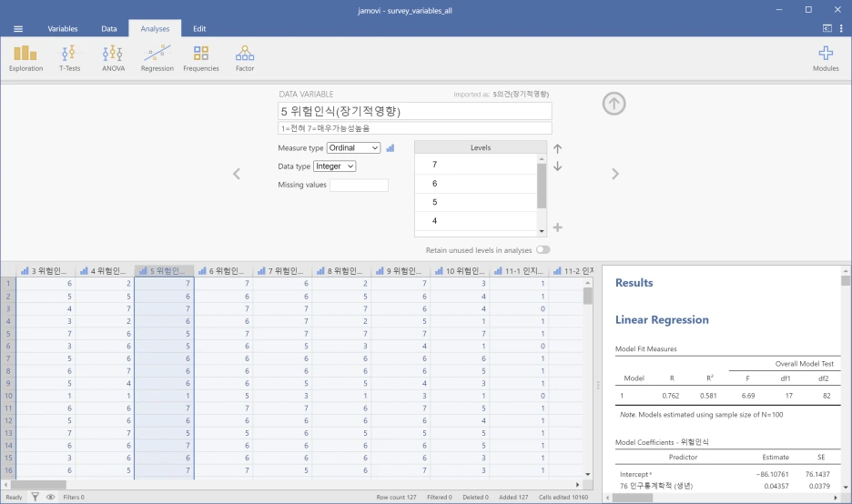Viewport: 852px width, 504px height.
Task: Click Model Fit Measures table title
Action: (x=646, y=349)
